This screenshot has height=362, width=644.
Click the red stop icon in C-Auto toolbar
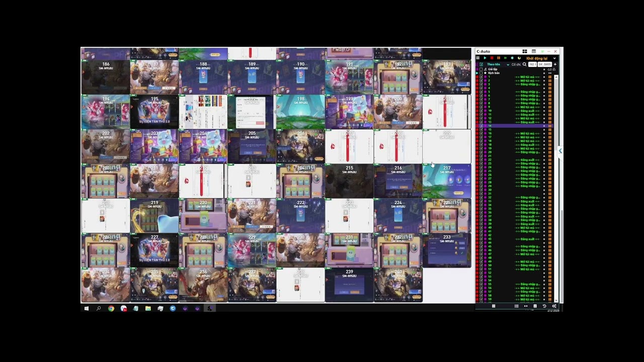pyautogui.click(x=492, y=58)
